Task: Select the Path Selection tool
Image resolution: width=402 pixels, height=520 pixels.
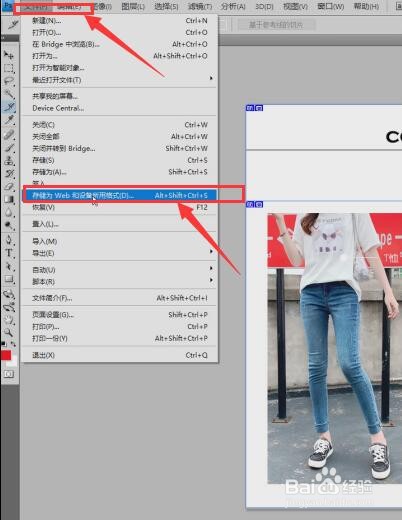Action: [9, 266]
